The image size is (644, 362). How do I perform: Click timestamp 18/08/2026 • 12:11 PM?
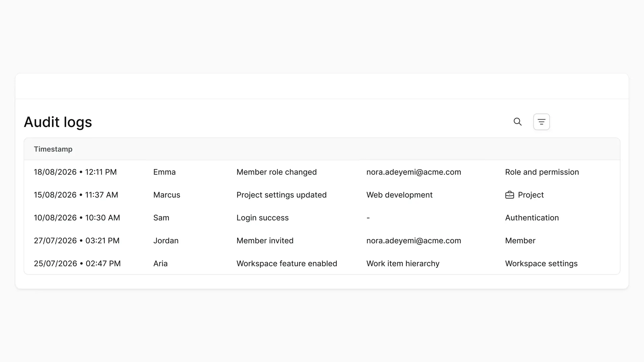tap(75, 172)
